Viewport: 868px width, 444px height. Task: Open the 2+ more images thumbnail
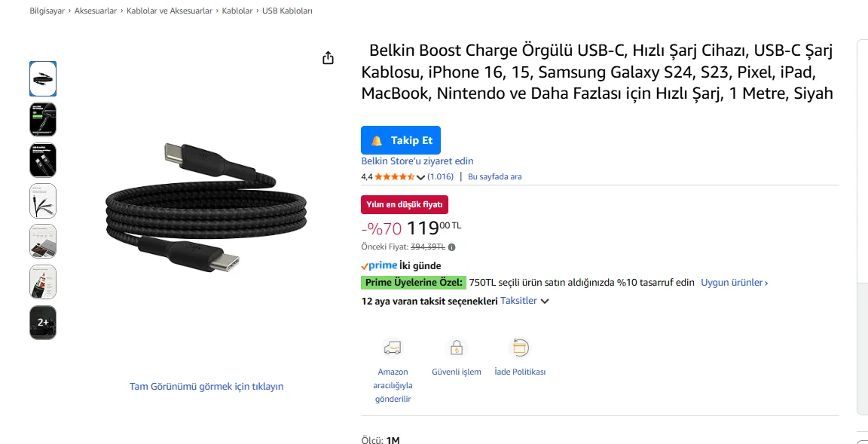[x=43, y=323]
